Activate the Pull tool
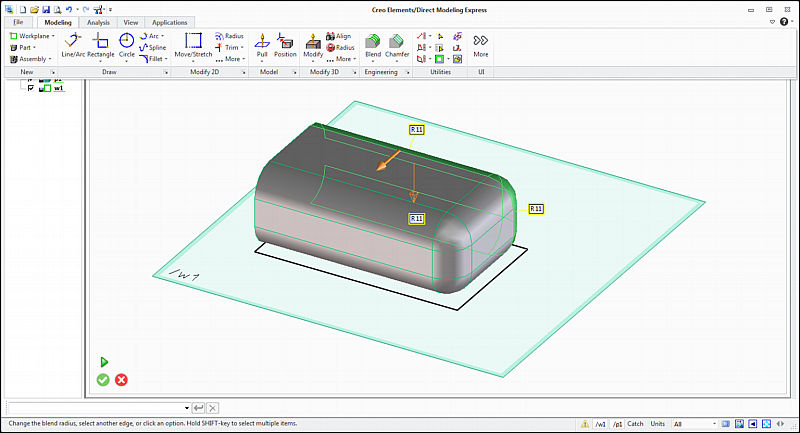Viewport: 800px width, 433px height. [x=262, y=45]
